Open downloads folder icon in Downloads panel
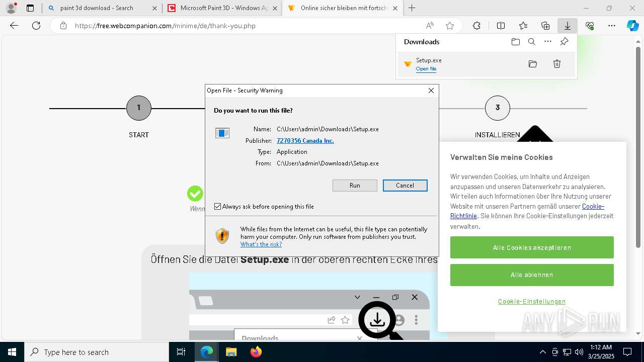Image resolution: width=644 pixels, height=362 pixels. (x=516, y=42)
